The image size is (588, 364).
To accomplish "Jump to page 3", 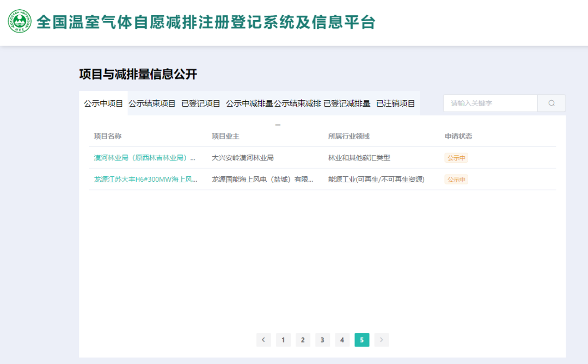I will pyautogui.click(x=322, y=340).
